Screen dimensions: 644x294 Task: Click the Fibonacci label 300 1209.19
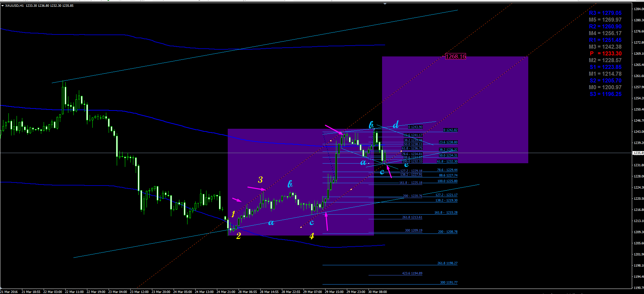click(414, 230)
